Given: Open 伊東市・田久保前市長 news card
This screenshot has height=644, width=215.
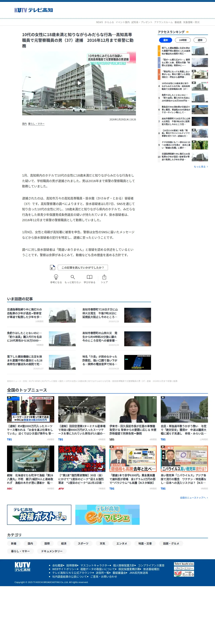Looking at the screenshot, I should (133, 418).
